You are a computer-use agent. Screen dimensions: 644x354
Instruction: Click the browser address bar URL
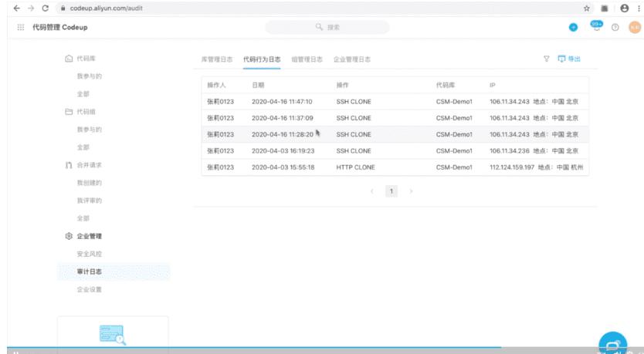tap(106, 8)
